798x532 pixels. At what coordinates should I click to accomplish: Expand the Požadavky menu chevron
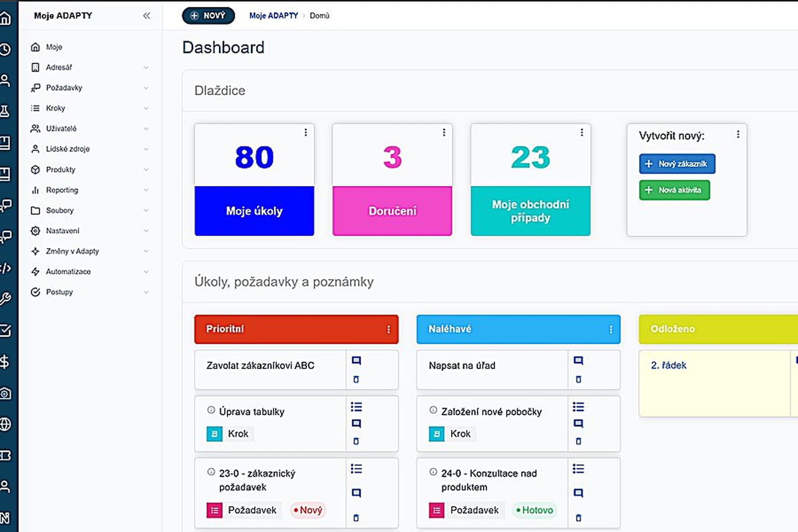coord(146,88)
